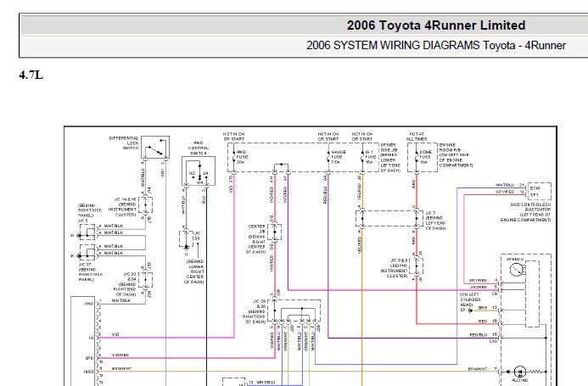Click the "DRIVER SIDE J/B" description text
The width and height of the screenshot is (588, 386).
coord(390,158)
